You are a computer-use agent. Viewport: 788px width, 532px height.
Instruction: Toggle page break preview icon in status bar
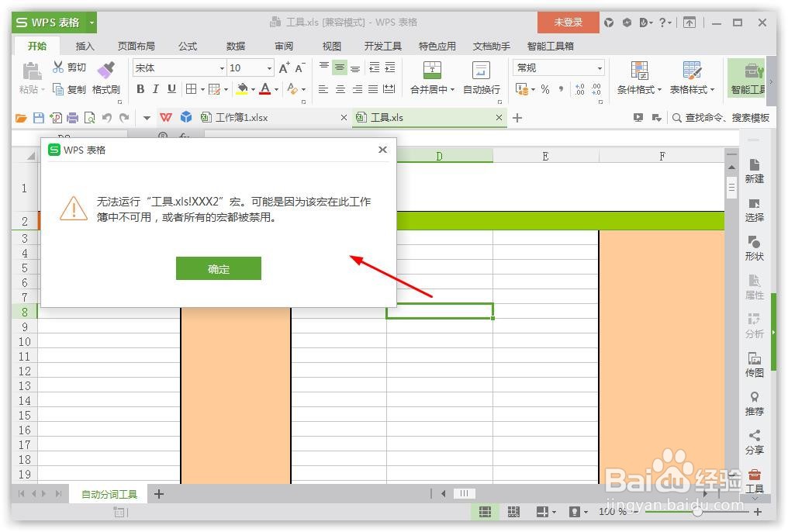[513, 512]
